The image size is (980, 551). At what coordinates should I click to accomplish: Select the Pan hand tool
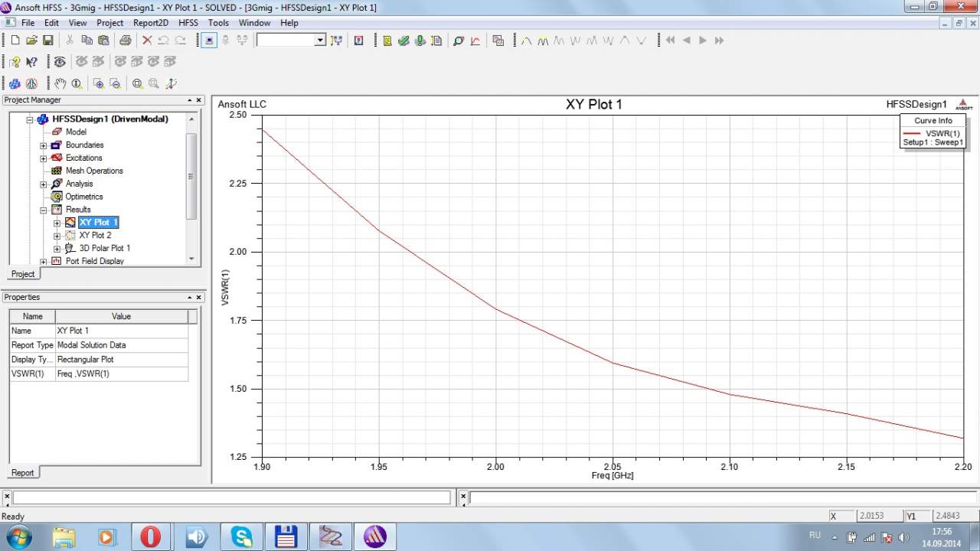pyautogui.click(x=60, y=83)
